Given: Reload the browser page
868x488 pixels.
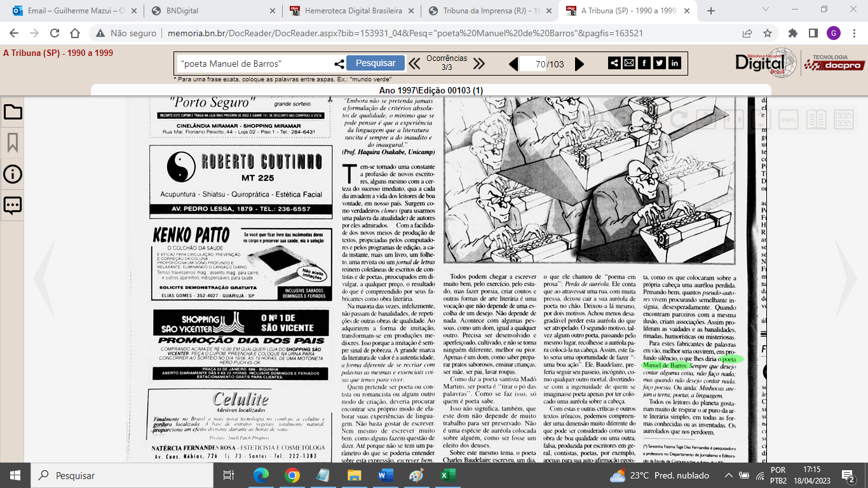Looking at the screenshot, I should pyautogui.click(x=55, y=33).
